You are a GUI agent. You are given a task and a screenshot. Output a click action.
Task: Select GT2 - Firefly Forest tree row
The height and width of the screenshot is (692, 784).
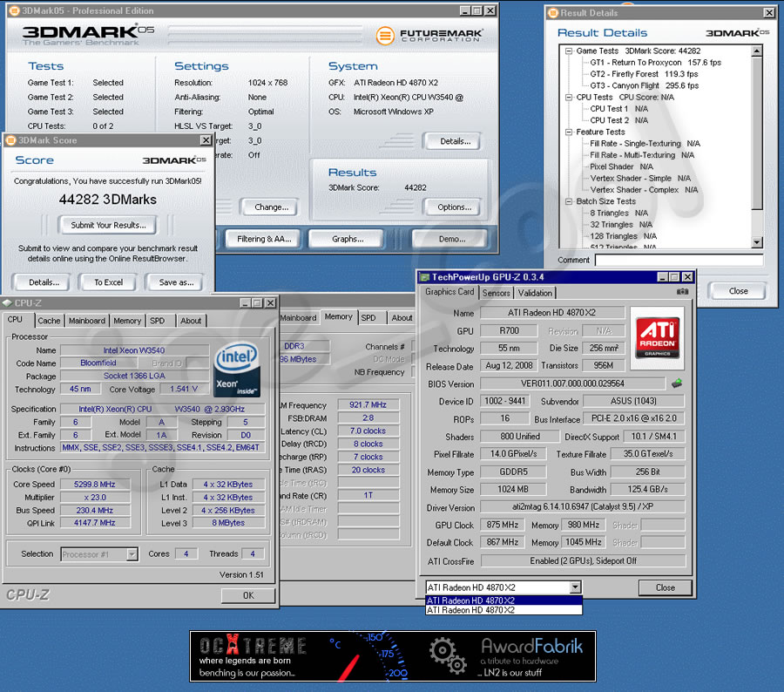(644, 74)
